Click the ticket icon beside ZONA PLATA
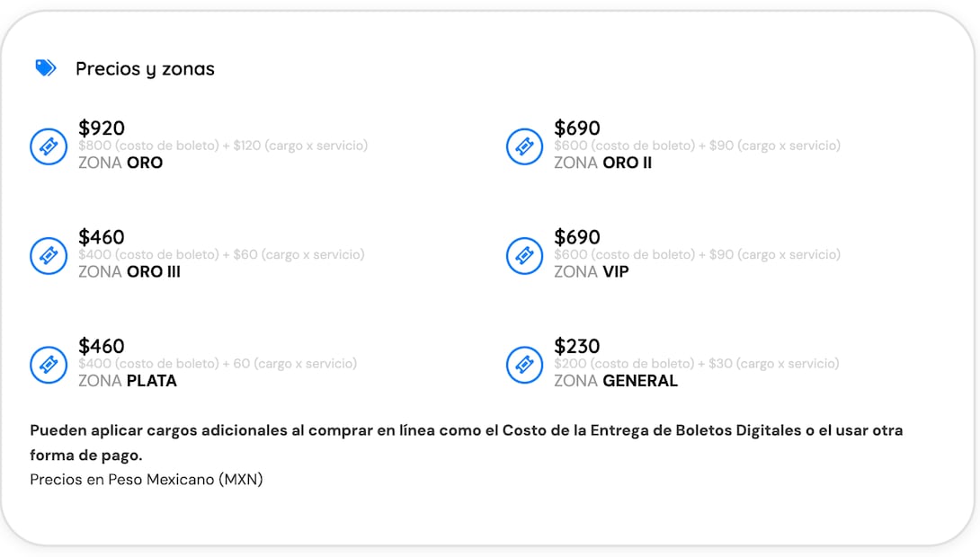 [x=49, y=365]
